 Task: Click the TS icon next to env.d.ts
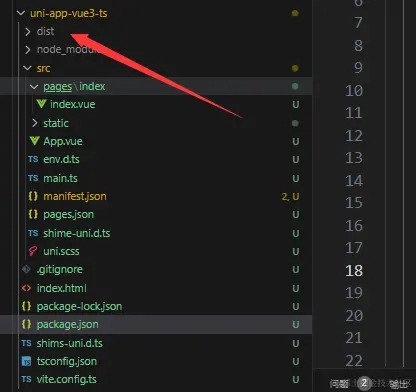[x=33, y=159]
